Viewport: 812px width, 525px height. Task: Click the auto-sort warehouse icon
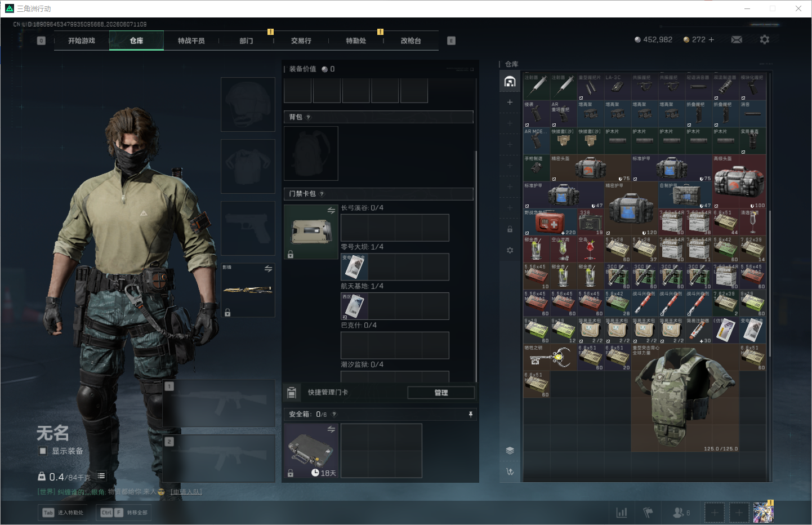pyautogui.click(x=510, y=471)
